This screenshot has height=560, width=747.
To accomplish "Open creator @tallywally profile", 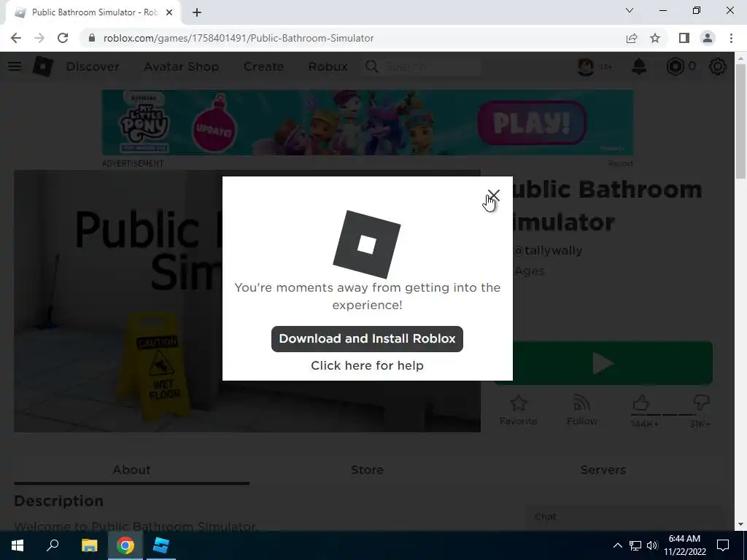I will pos(548,251).
